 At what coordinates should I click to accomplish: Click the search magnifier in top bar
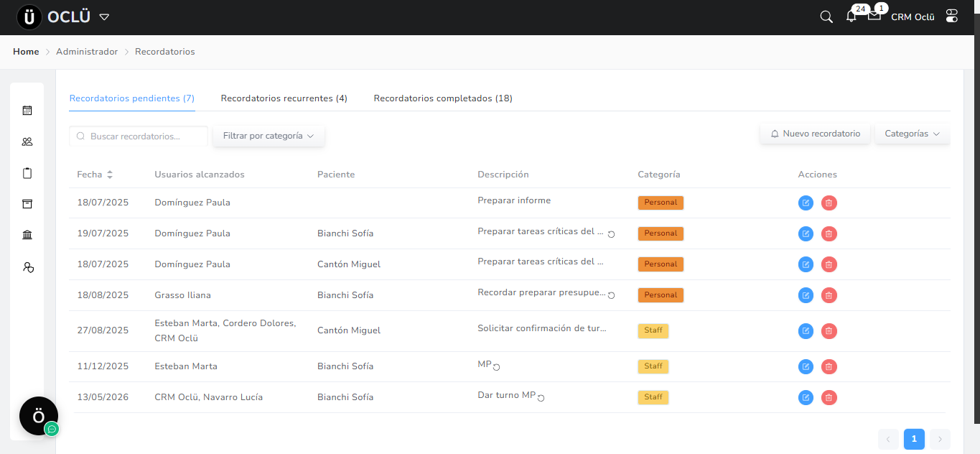click(826, 17)
